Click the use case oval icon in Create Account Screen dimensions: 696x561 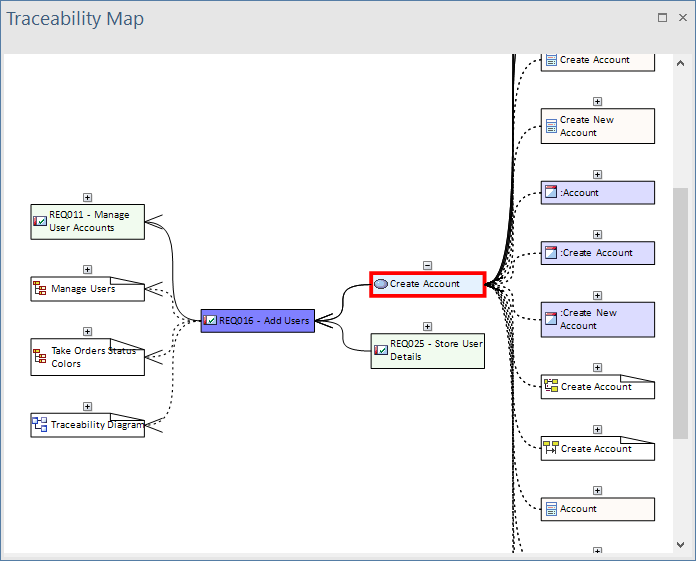pos(381,284)
